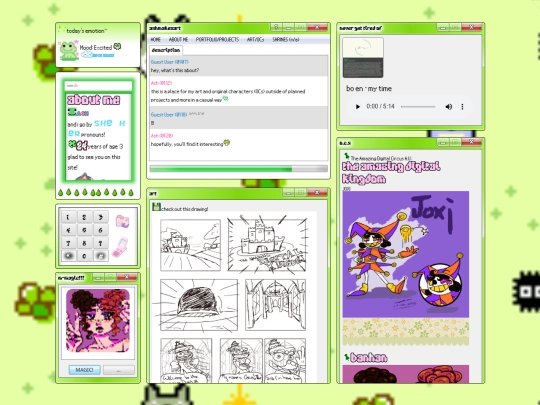Screen dimensions: 540x405
Task: Click the banhan character image below heading
Action: pyautogui.click(x=406, y=374)
